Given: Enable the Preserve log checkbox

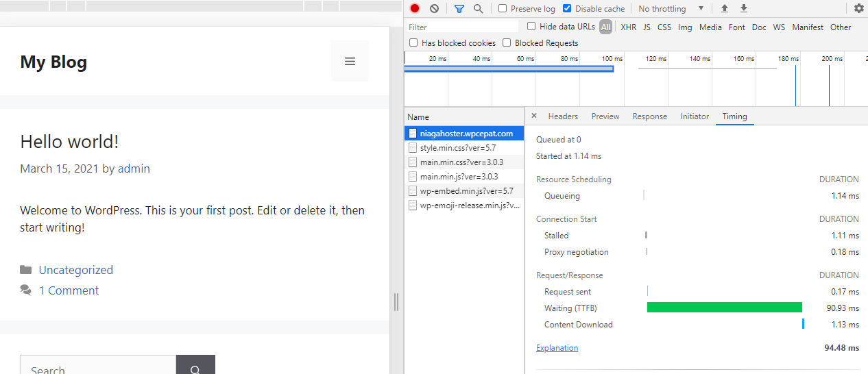Looking at the screenshot, I should point(503,9).
